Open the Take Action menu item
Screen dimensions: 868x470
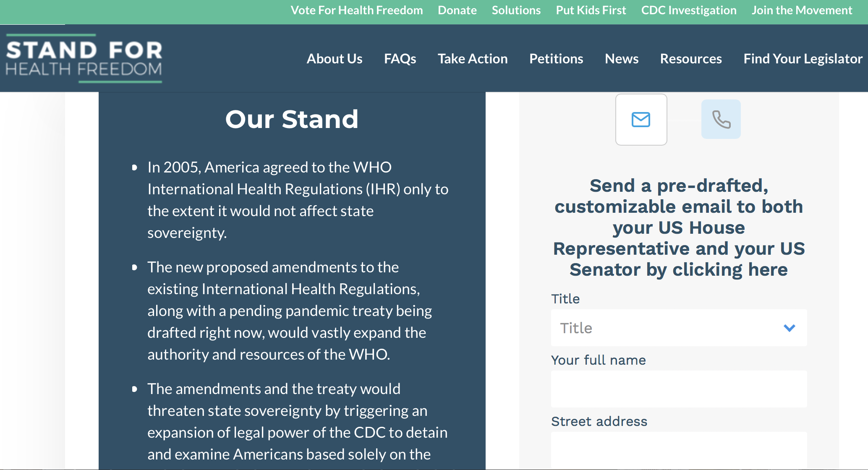tap(473, 59)
